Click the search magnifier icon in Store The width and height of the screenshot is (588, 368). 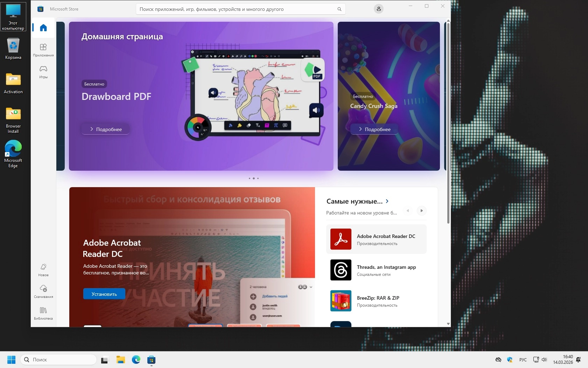[339, 9]
